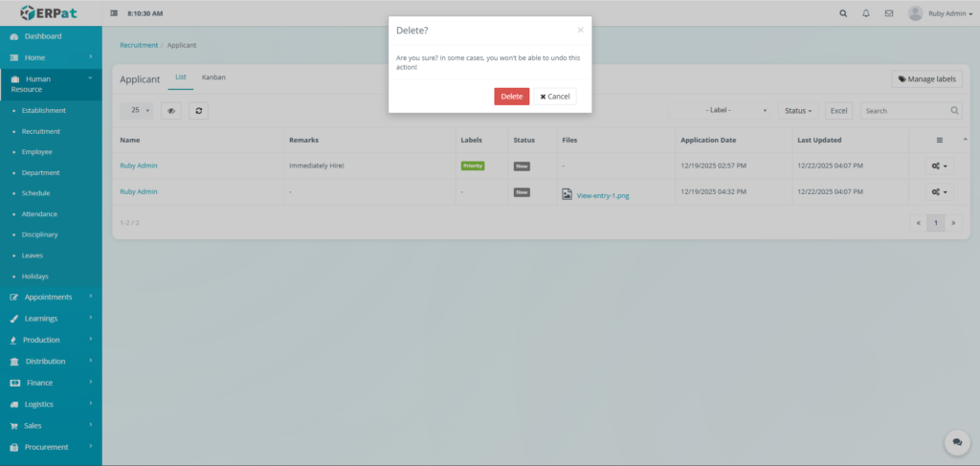Export table with Excel button
The width and height of the screenshot is (980, 466).
coord(838,111)
